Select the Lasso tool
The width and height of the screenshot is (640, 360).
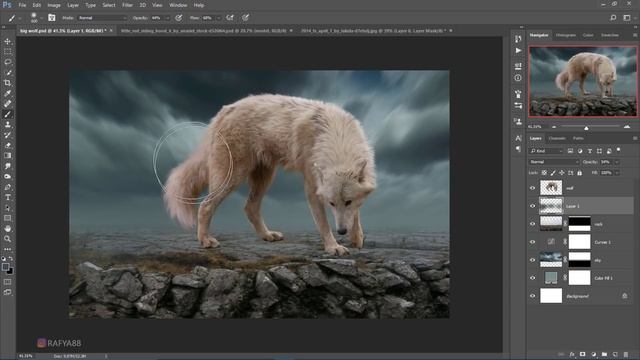tap(8, 62)
